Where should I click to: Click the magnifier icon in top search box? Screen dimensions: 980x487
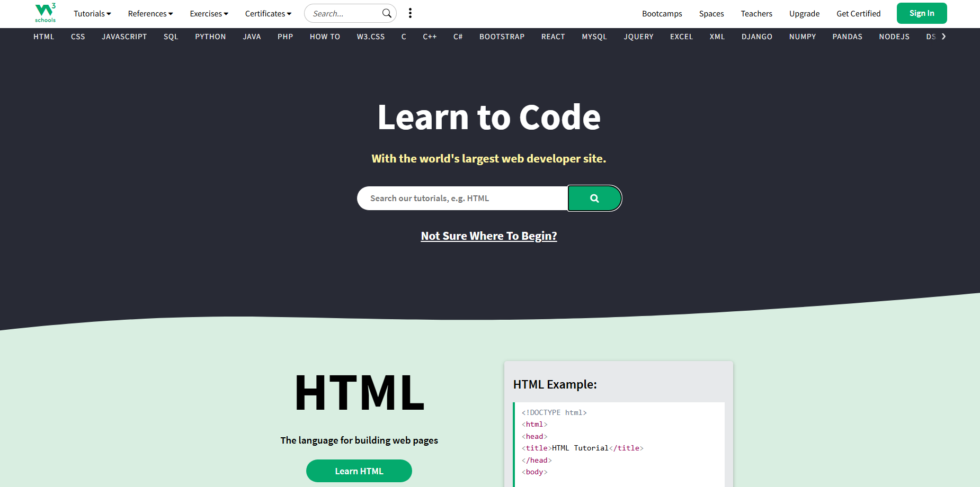(x=387, y=13)
